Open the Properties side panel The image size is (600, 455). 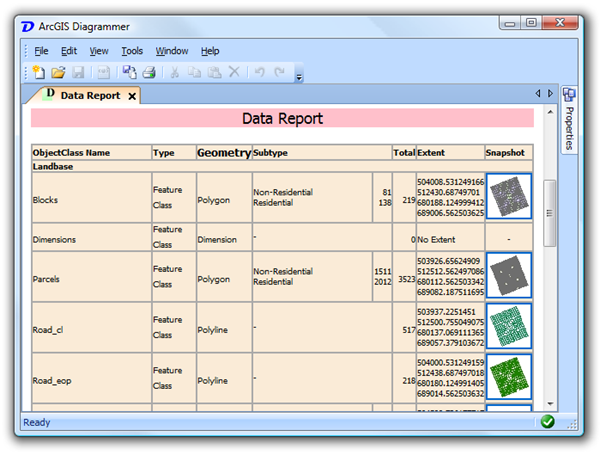[570, 120]
